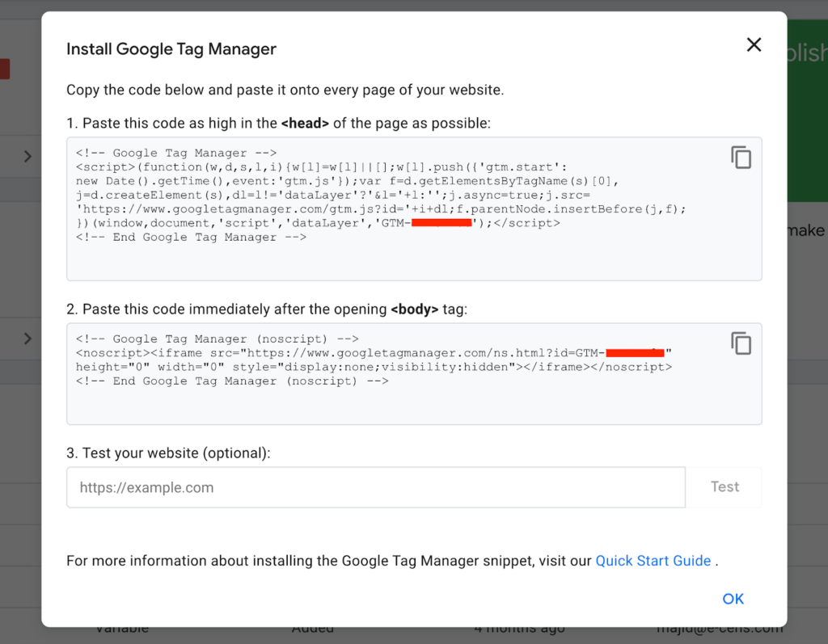Click the red banner icon on left edge

[x=5, y=69]
